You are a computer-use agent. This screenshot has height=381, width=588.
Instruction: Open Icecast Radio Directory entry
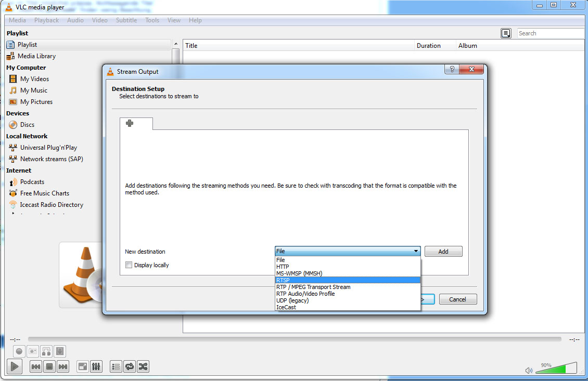[x=52, y=205]
